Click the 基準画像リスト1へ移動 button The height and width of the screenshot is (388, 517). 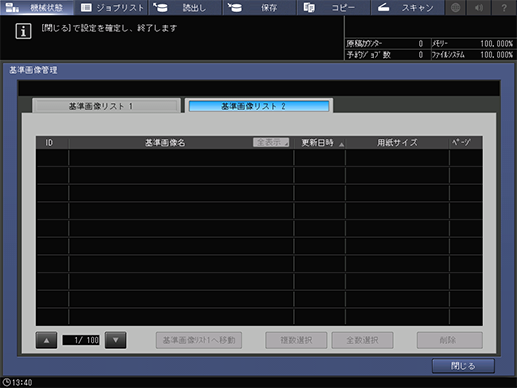(199, 340)
